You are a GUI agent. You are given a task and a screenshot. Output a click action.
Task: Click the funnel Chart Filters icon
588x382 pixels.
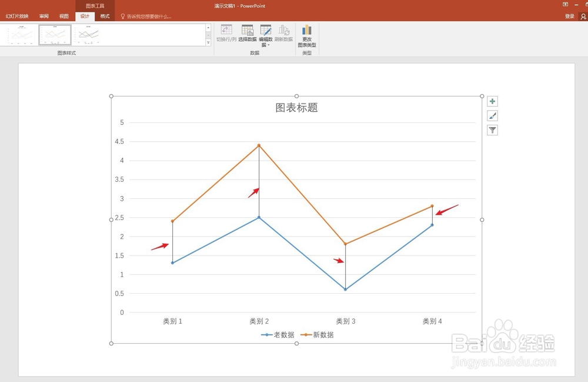click(x=492, y=129)
